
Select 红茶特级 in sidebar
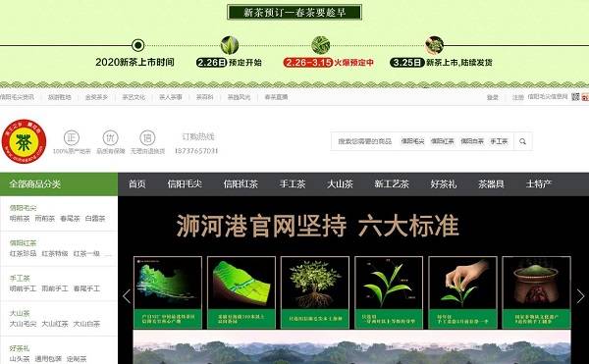point(55,254)
